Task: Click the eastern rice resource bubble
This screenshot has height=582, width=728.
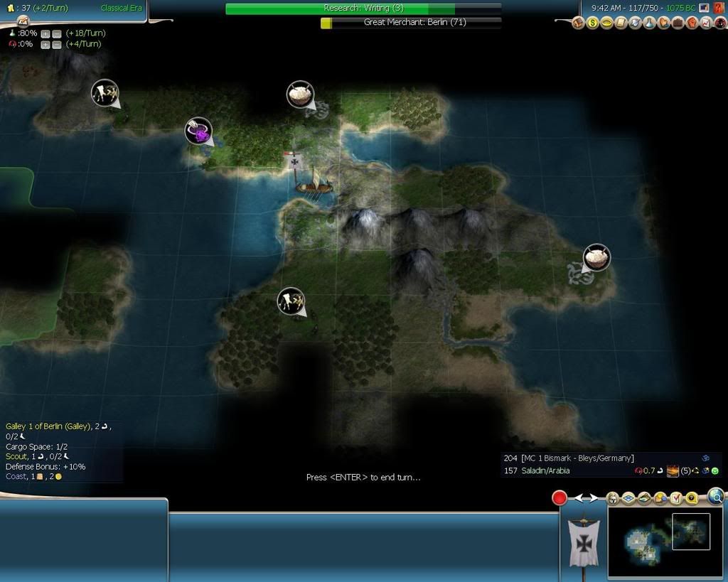Action: pyautogui.click(x=596, y=257)
